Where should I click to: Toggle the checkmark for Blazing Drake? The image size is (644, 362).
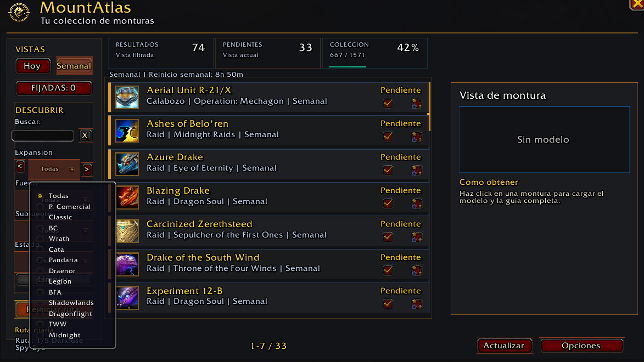pyautogui.click(x=388, y=203)
